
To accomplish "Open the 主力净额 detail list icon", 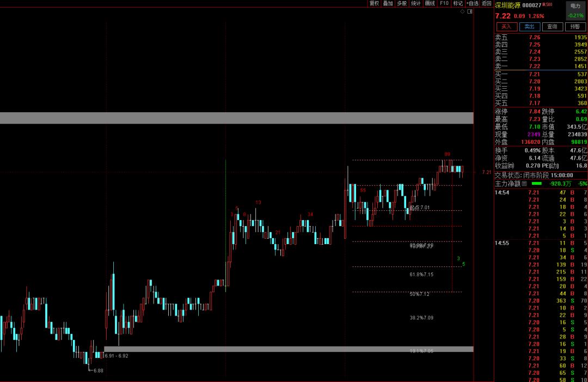I will (x=524, y=184).
